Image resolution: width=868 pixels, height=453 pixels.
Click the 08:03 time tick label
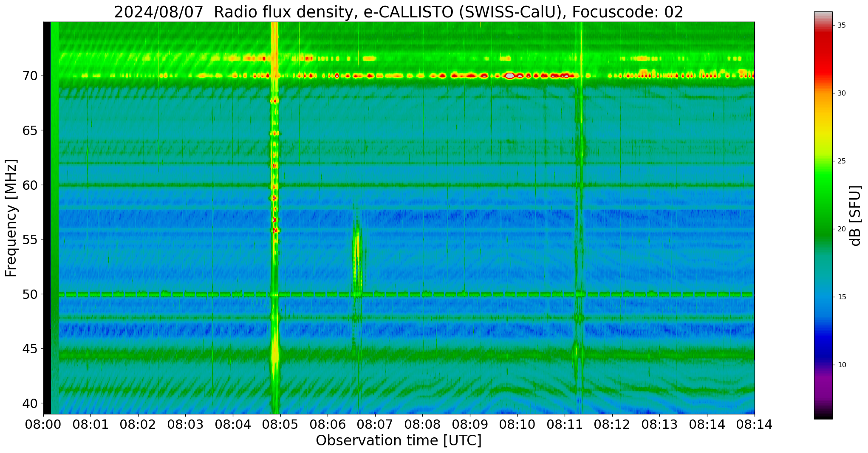point(185,424)
